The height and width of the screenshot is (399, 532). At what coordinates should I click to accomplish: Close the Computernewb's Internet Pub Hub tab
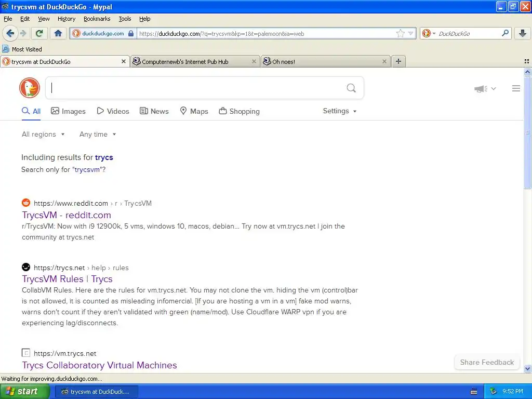tap(254, 61)
